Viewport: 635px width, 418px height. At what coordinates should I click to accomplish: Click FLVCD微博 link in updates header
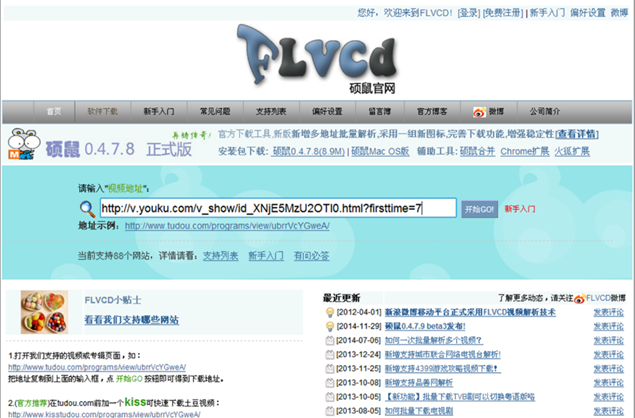pyautogui.click(x=606, y=299)
